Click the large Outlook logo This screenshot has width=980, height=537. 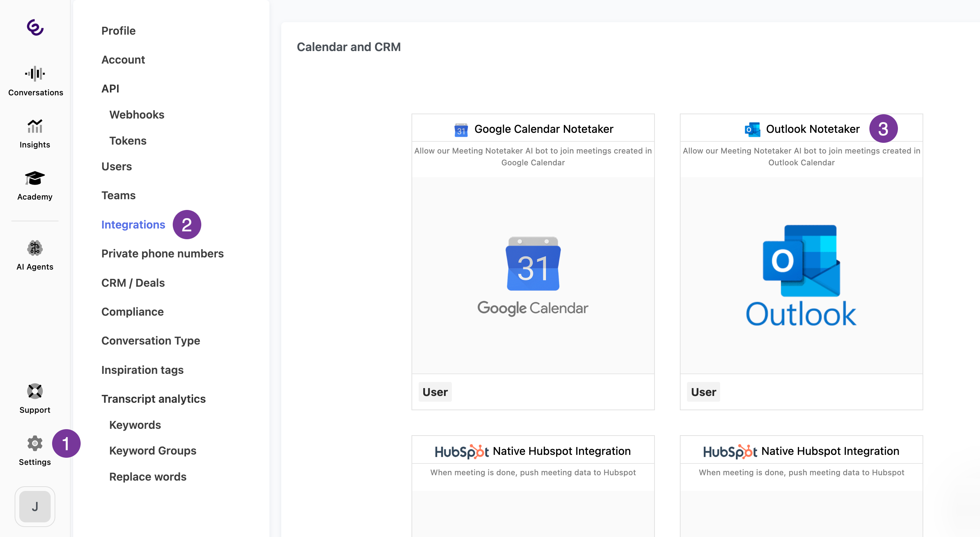pos(801,275)
